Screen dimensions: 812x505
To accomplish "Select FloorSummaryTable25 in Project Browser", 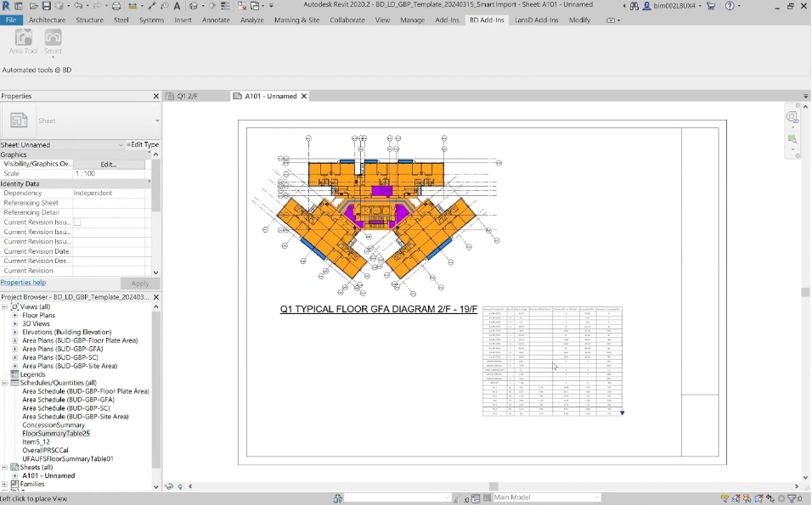I will tap(56, 434).
